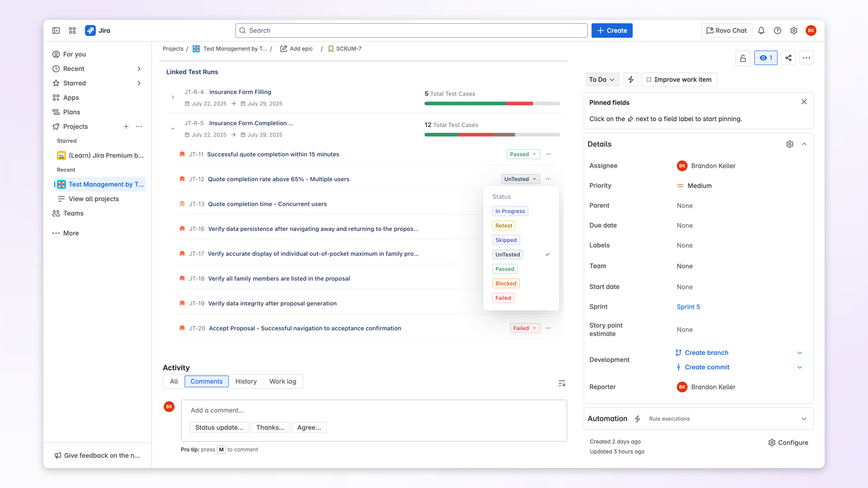Select Blocked status option
Image resolution: width=868 pixels, height=488 pixels.
[x=506, y=284]
